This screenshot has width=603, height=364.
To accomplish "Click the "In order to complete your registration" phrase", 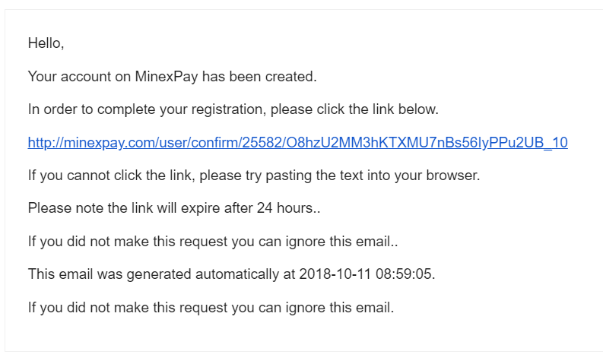I will [147, 109].
